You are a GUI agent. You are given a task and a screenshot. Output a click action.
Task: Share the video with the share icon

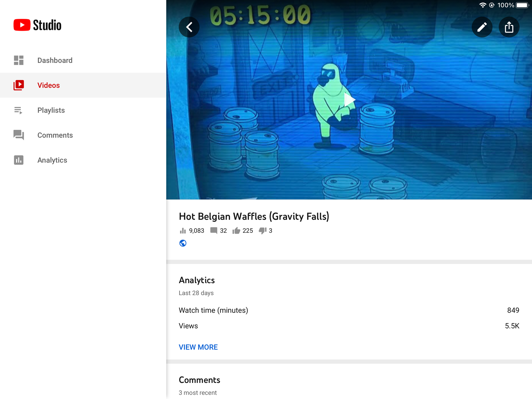tap(509, 27)
